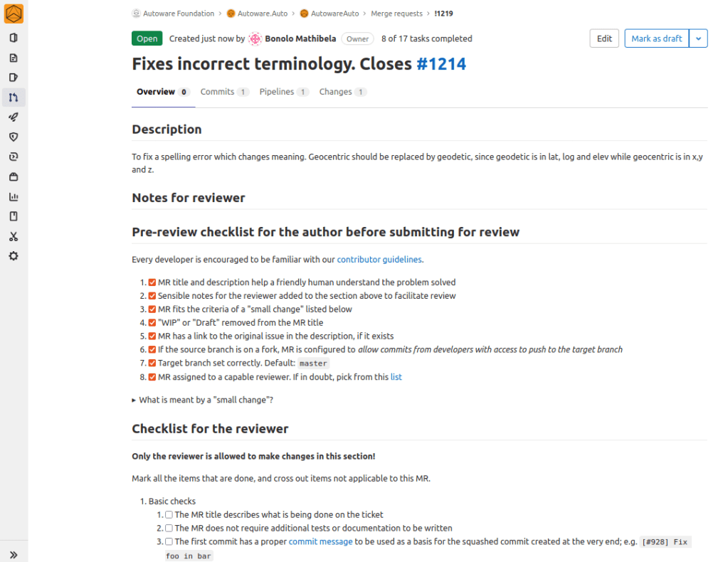Open CI/CD rocket icon in sidebar
The width and height of the screenshot is (728, 562).
14,117
